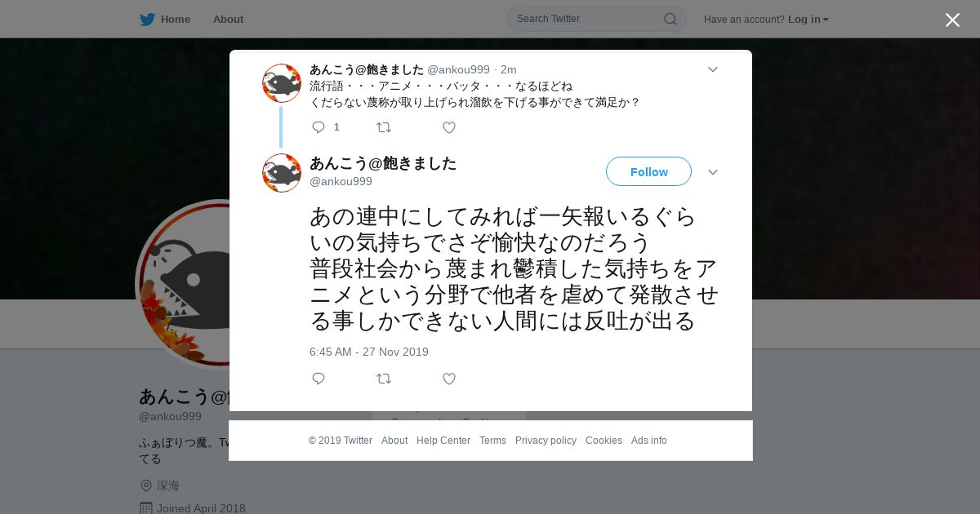Expand the first tweet's options chevron
The width and height of the screenshot is (980, 514).
(x=712, y=69)
